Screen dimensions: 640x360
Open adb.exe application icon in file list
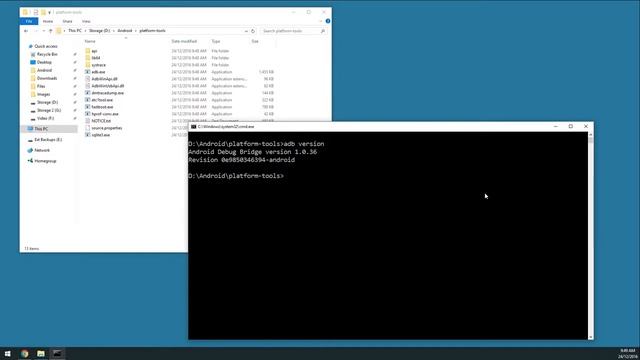[x=87, y=72]
